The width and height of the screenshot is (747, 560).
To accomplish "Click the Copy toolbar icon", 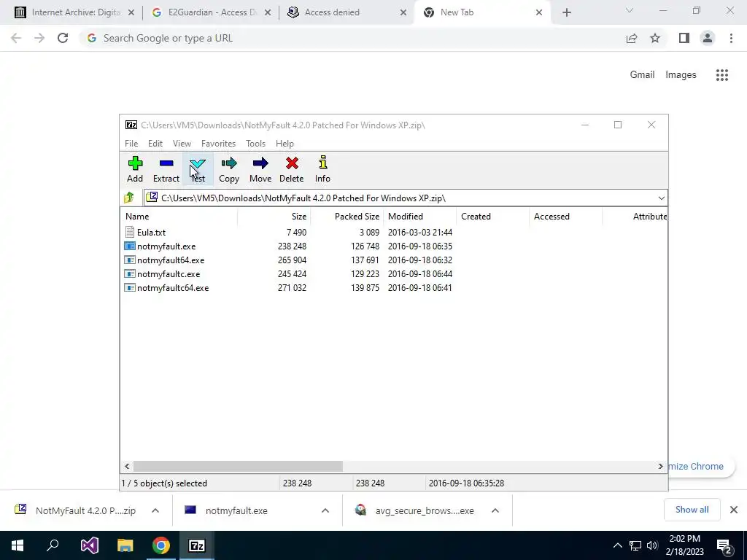I will tap(228, 169).
